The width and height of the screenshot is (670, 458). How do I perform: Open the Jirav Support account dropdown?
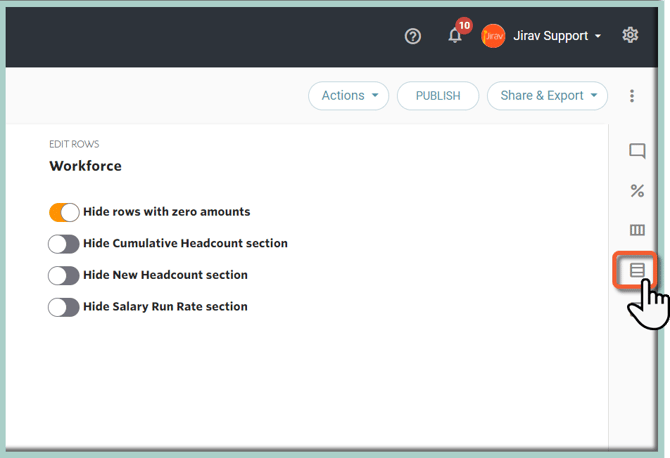(x=557, y=36)
